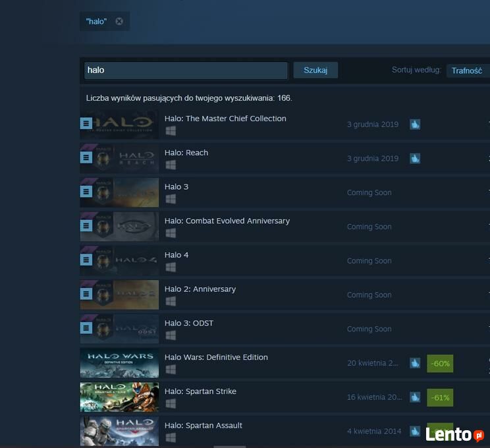Click Halo: Spartan Assault thumbnail image
This screenshot has width=490, height=448.
click(119, 431)
